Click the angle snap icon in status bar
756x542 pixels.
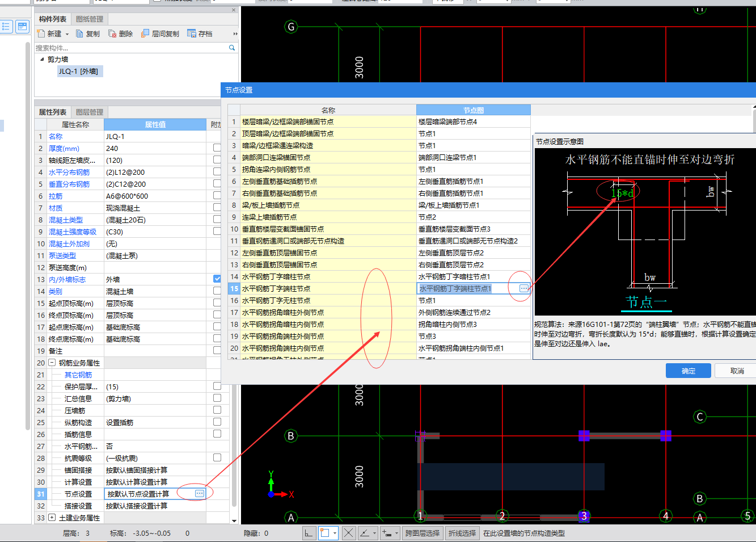(365, 533)
